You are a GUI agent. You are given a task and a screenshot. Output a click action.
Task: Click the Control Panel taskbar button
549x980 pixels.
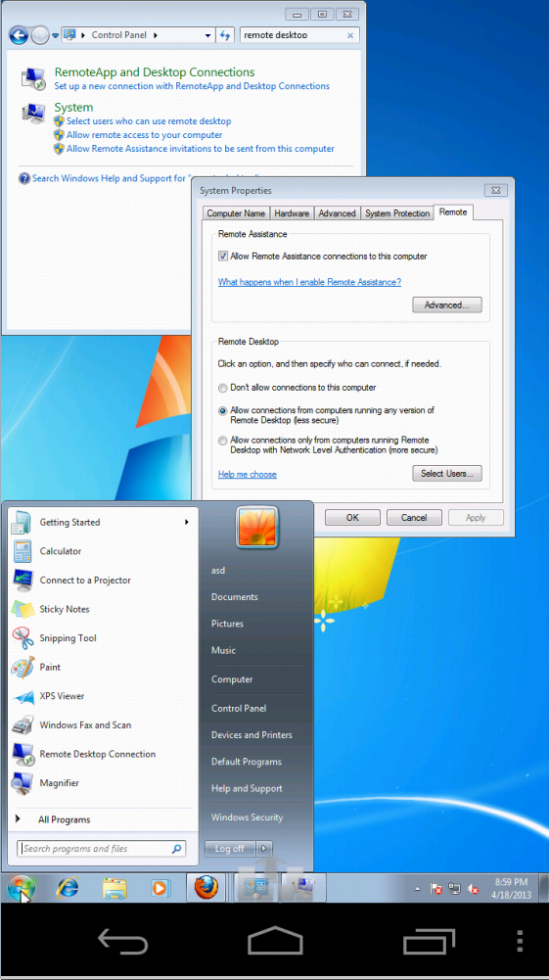pos(256,888)
